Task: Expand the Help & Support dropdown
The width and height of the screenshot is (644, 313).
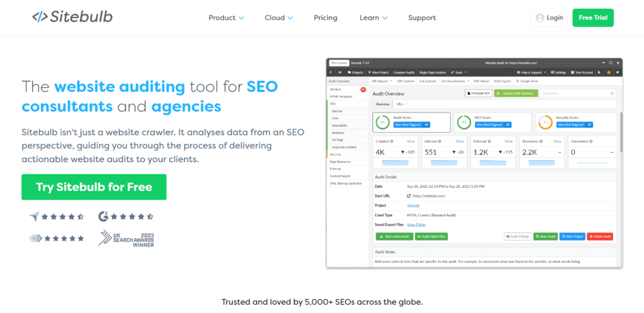Action: 532,72
